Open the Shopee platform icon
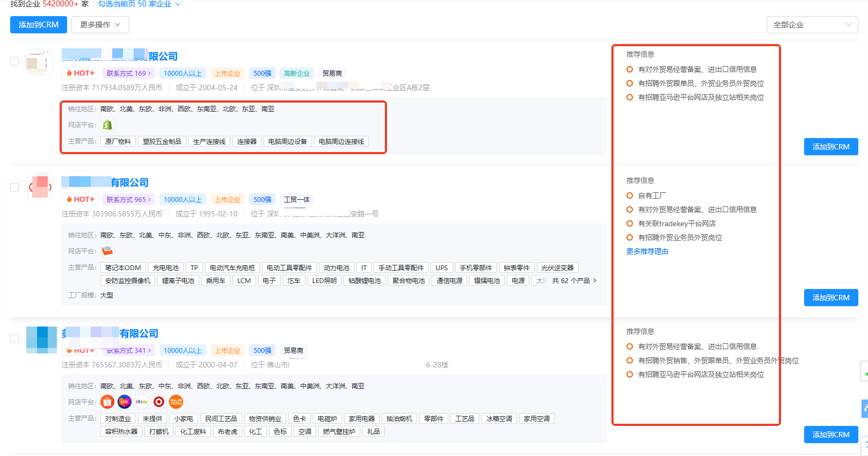 (x=107, y=402)
